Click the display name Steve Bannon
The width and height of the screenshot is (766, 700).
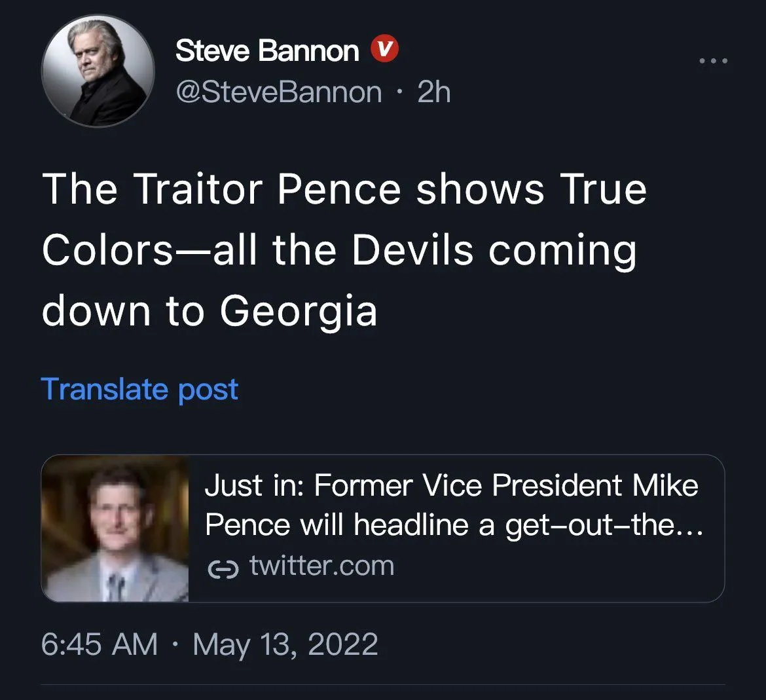pos(267,50)
